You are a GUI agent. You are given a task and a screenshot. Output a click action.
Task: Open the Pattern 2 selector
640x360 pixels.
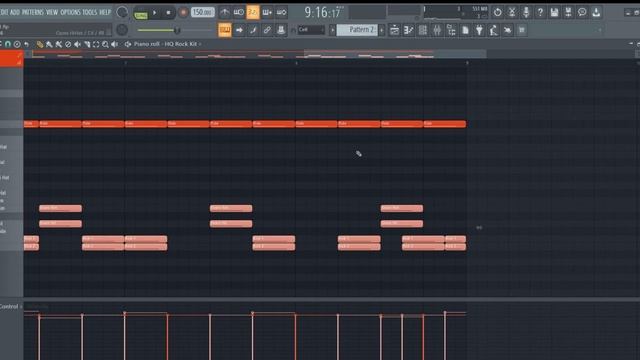358,30
